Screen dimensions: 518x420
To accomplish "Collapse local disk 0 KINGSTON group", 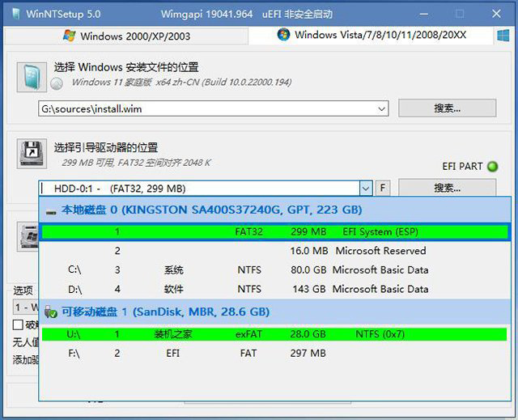I will 50,212.
